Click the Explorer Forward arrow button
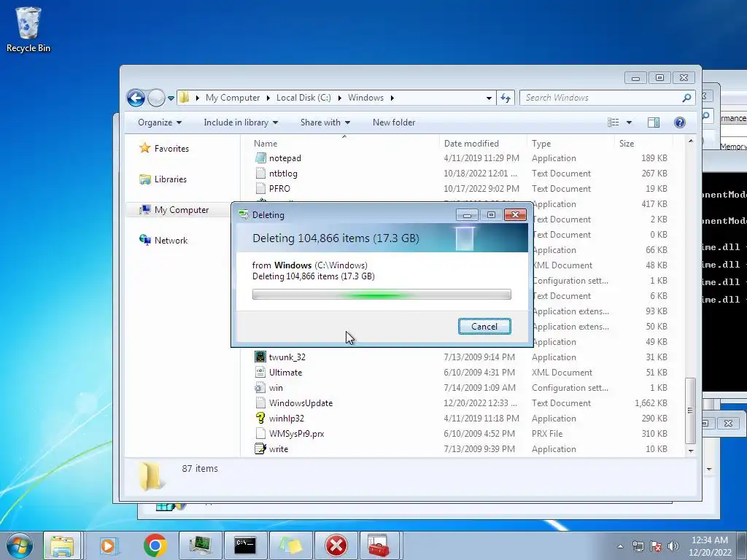Image resolution: width=747 pixels, height=560 pixels. pyautogui.click(x=156, y=98)
